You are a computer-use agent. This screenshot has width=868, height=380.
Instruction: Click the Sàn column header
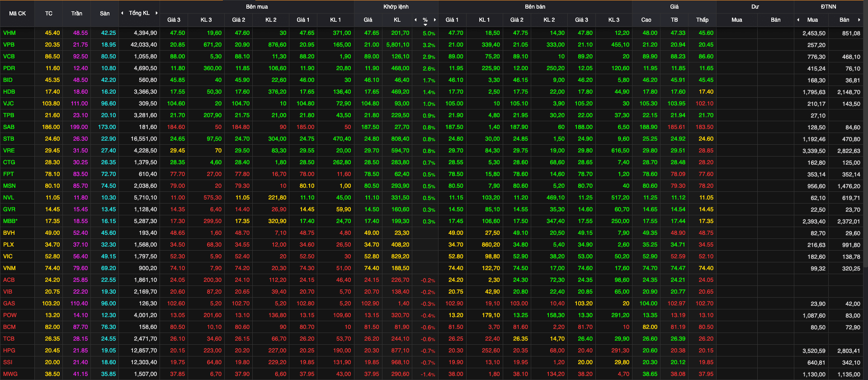coord(105,14)
